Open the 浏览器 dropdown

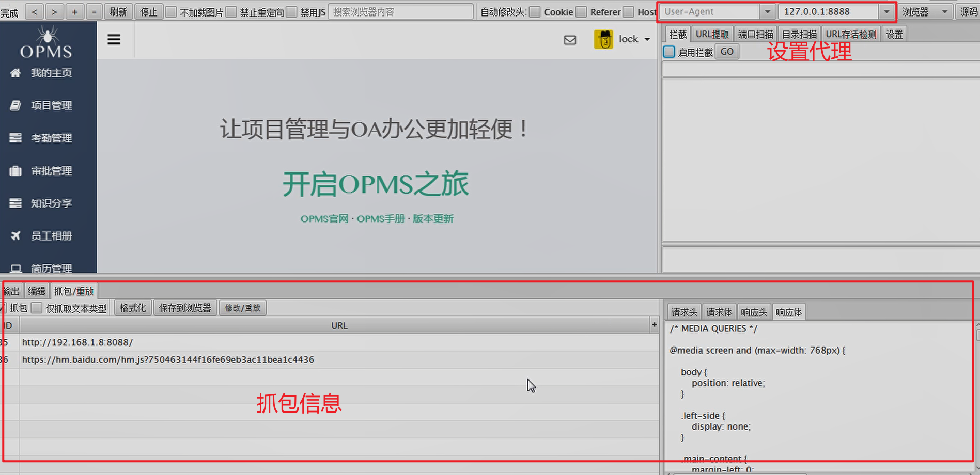[x=927, y=11]
